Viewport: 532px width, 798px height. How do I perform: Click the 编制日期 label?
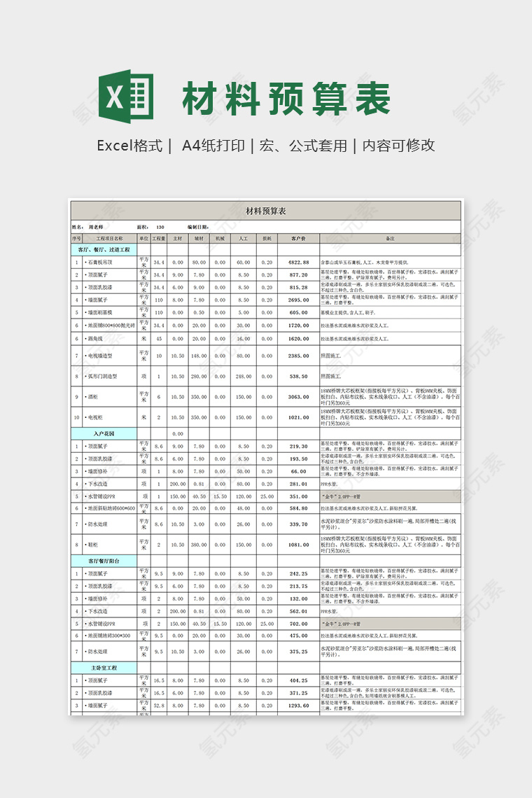point(197,227)
